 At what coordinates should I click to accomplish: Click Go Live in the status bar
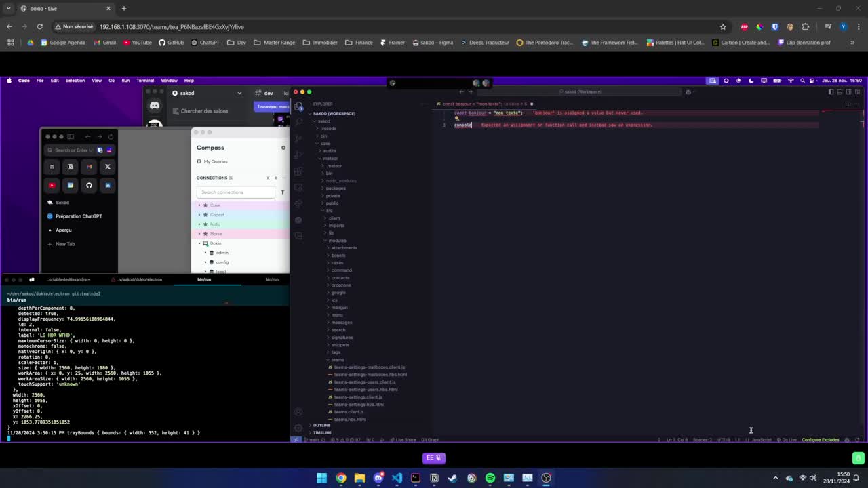pos(789,440)
